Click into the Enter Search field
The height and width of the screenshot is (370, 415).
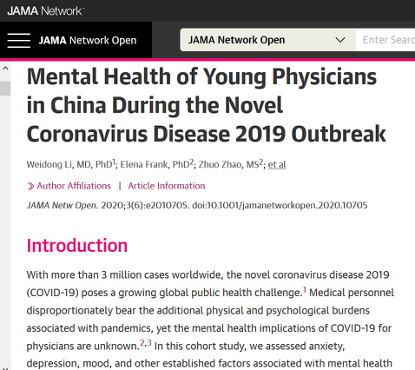[x=385, y=40]
